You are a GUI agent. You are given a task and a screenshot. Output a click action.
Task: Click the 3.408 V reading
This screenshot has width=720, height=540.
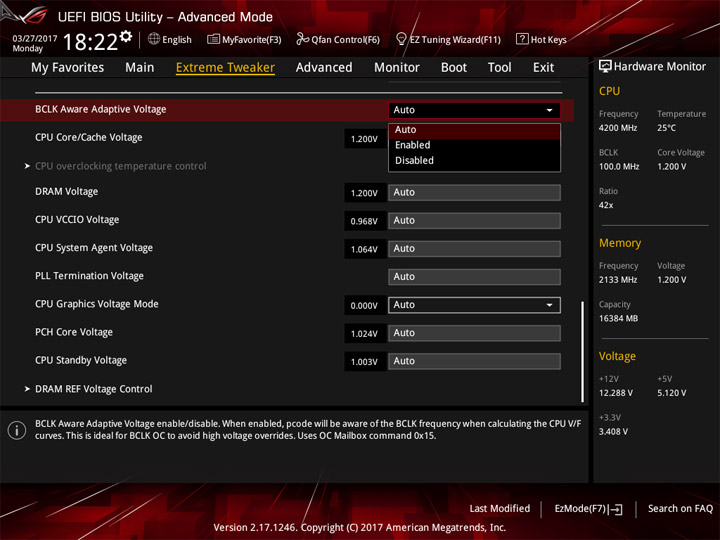click(613, 432)
